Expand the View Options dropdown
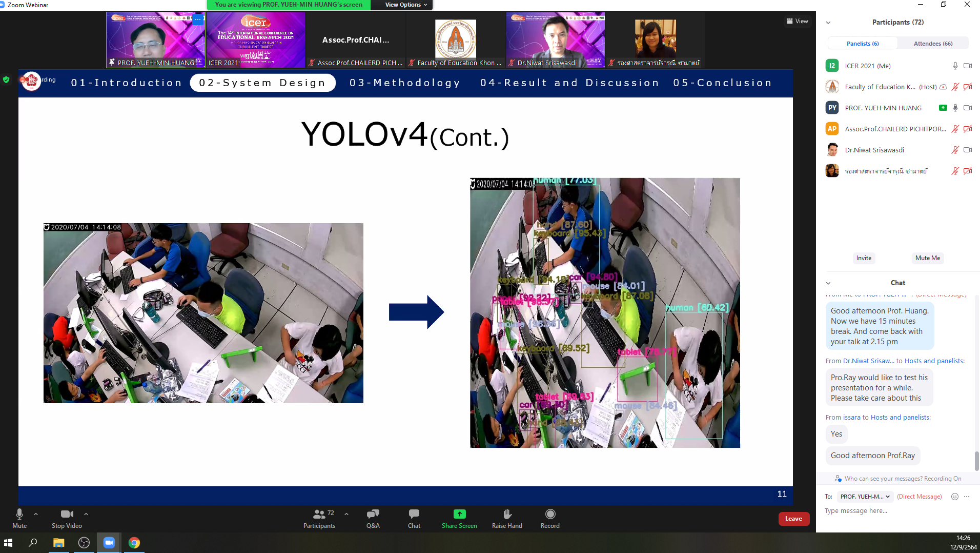 (x=406, y=5)
